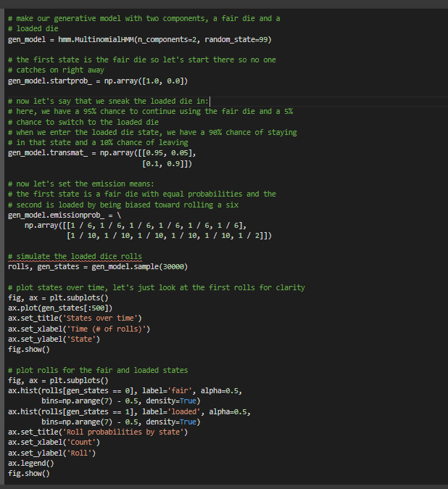This screenshot has width=448, height=489.
Task: Click the gen_model.startprob_ assignment line
Action: [x=98, y=81]
